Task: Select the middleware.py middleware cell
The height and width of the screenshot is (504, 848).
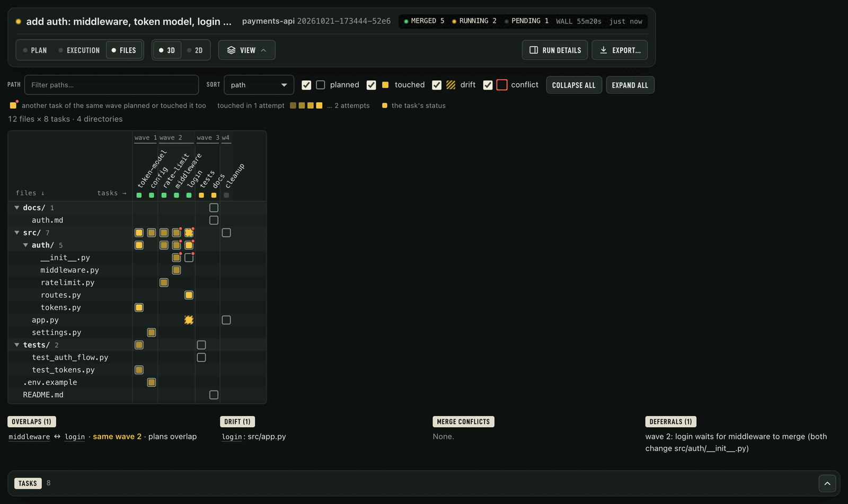Action: 176,270
